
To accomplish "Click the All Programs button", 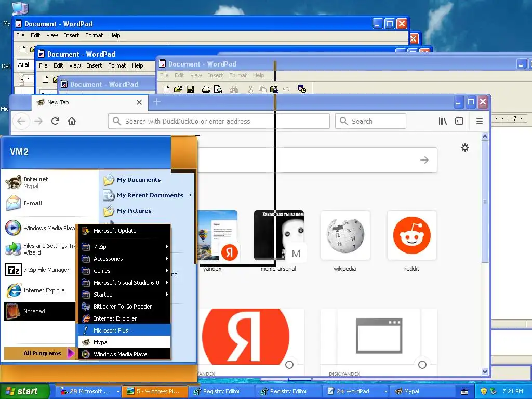I will click(39, 353).
